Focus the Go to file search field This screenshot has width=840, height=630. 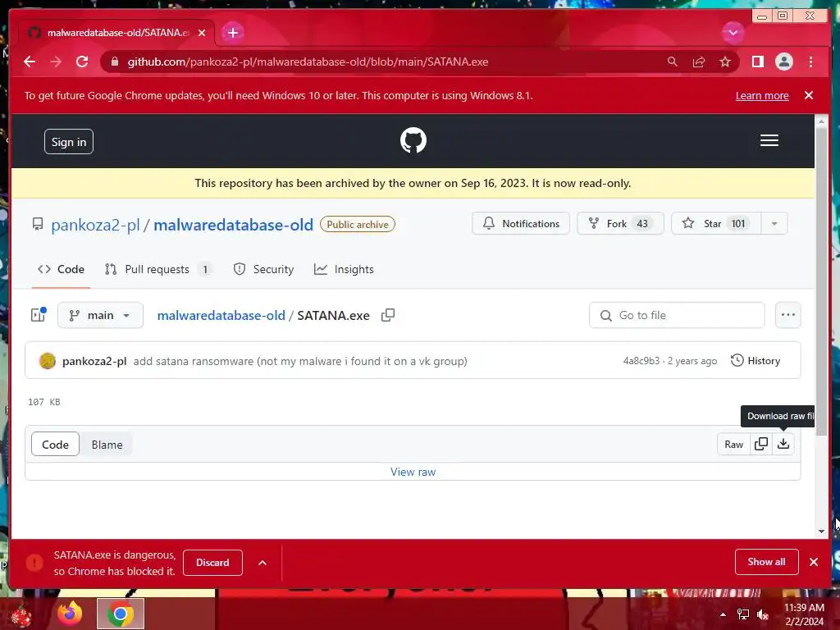coord(677,315)
